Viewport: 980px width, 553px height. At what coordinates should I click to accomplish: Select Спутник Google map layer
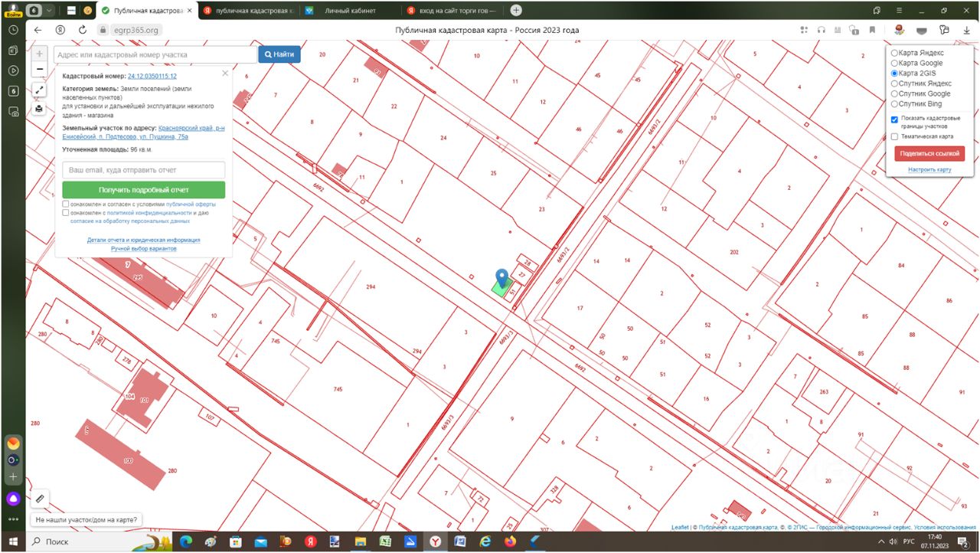tap(894, 93)
